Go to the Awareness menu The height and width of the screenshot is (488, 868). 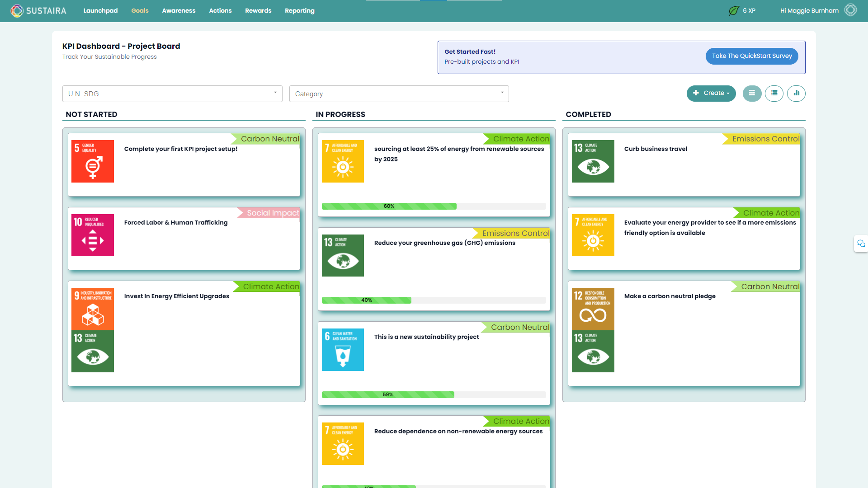179,10
